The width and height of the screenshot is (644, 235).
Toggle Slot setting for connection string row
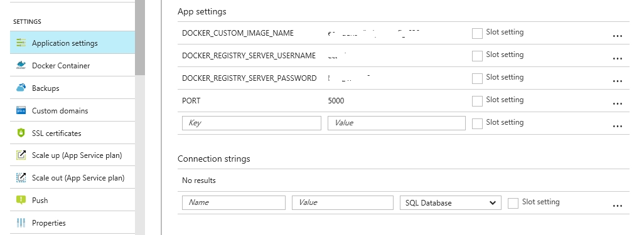513,203
